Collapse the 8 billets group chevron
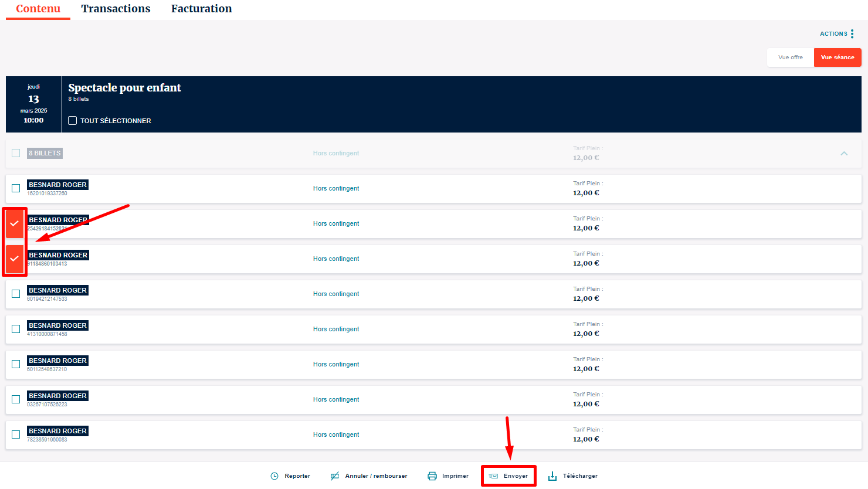 [x=845, y=154]
